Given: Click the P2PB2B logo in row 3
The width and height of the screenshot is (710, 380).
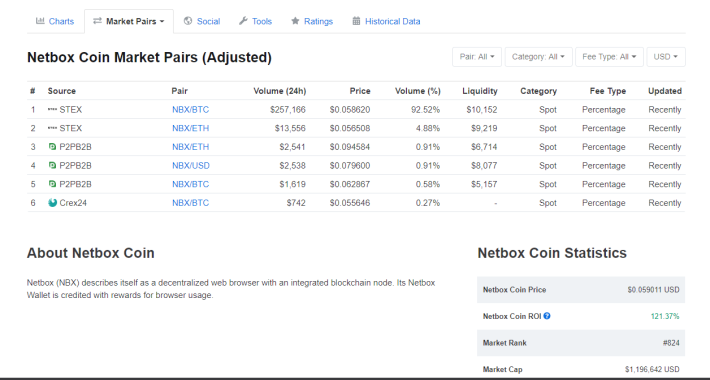Looking at the screenshot, I should pyautogui.click(x=53, y=147).
